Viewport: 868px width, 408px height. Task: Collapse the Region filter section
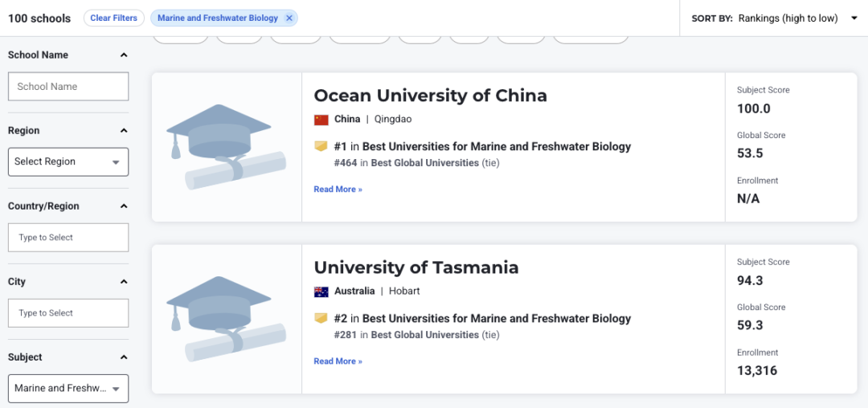124,131
